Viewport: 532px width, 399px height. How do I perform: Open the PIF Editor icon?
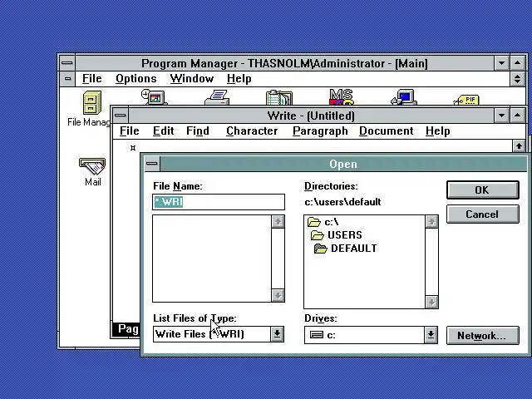(466, 100)
